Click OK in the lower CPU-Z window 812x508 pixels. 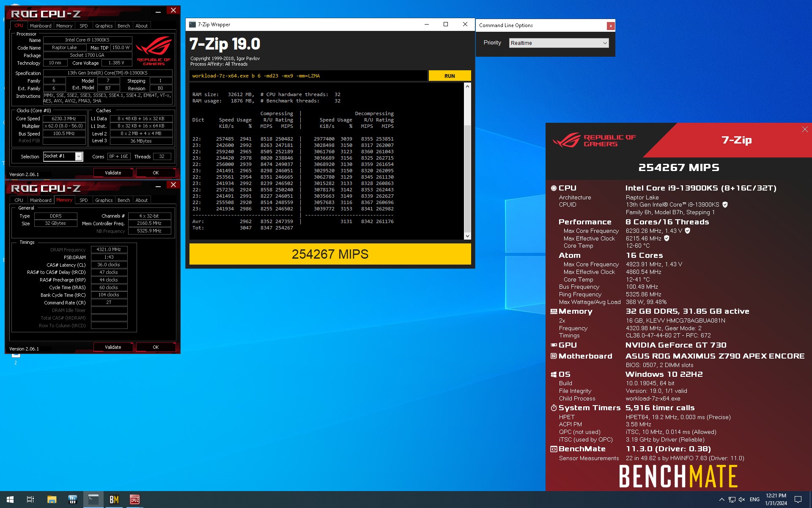pos(156,347)
